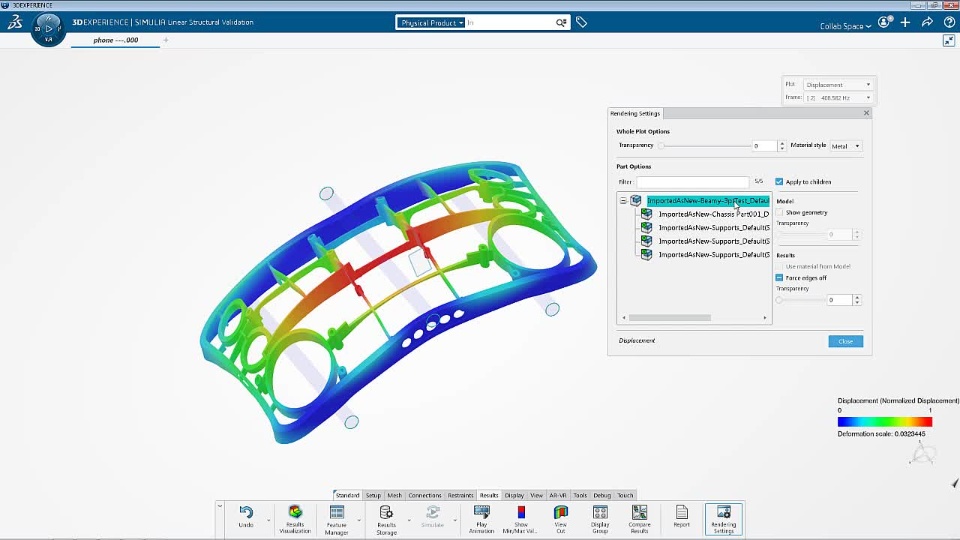960x540 pixels.
Task: Click the Results Transparency slider handle
Action: 779,300
